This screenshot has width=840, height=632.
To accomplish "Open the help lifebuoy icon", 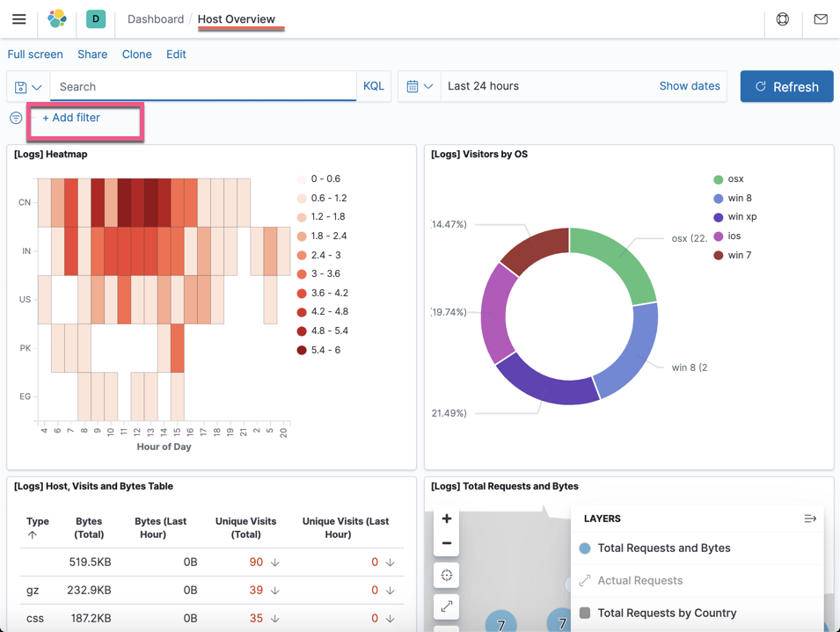I will [782, 19].
